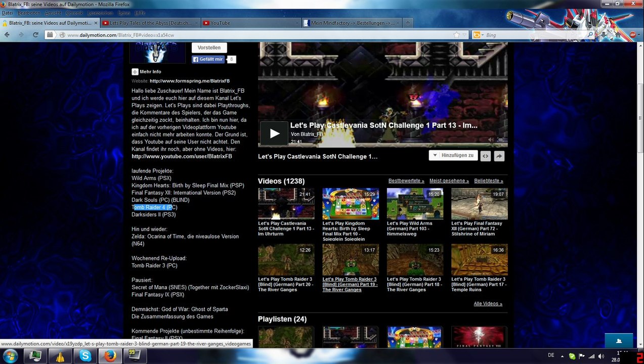This screenshot has height=364, width=644.
Task: Open Firefox 'Extras' menu
Action: pyautogui.click(x=124, y=13)
